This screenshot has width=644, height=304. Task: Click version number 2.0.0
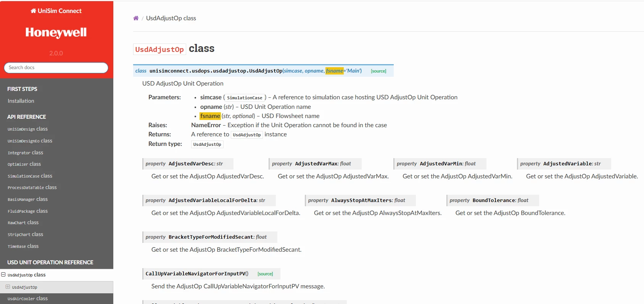[56, 53]
